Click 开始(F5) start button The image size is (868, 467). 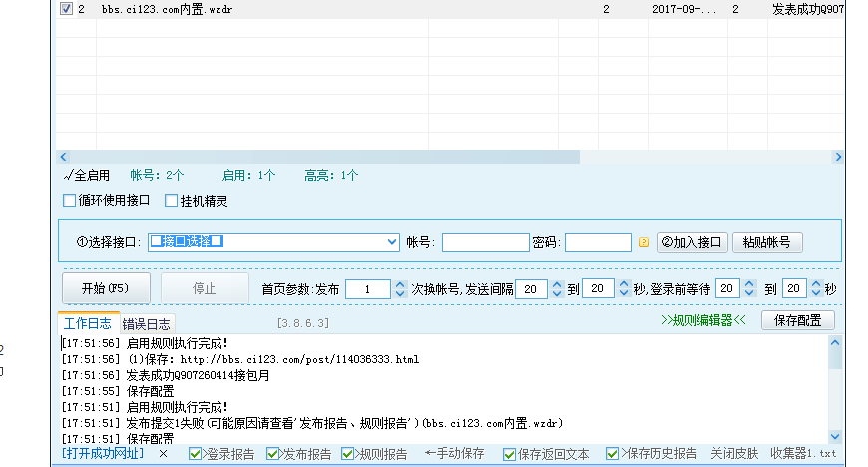(x=106, y=288)
